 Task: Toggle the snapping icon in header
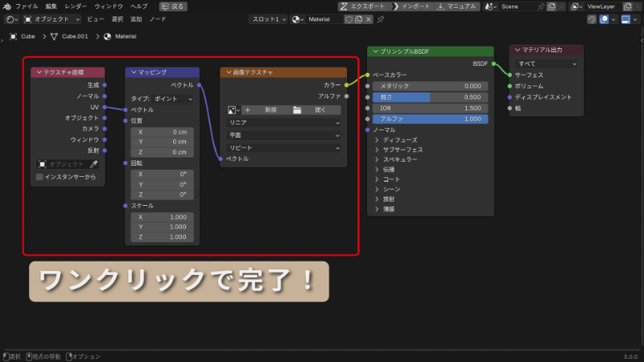click(x=592, y=19)
